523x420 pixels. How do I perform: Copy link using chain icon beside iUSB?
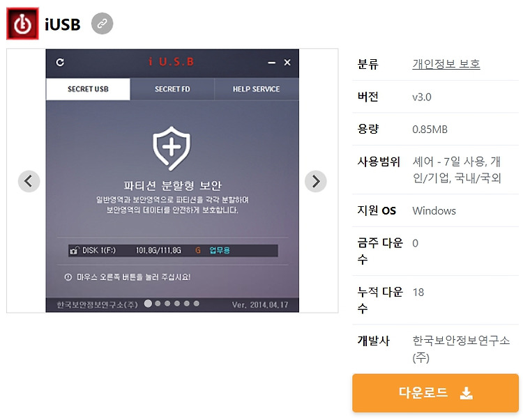click(x=102, y=24)
